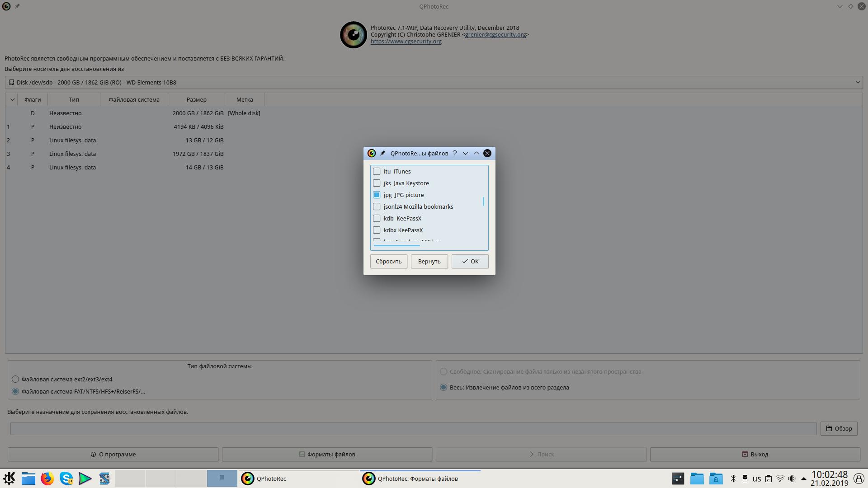868x488 pixels.
Task: Open Firefox from the taskbar
Action: pyautogui.click(x=47, y=479)
